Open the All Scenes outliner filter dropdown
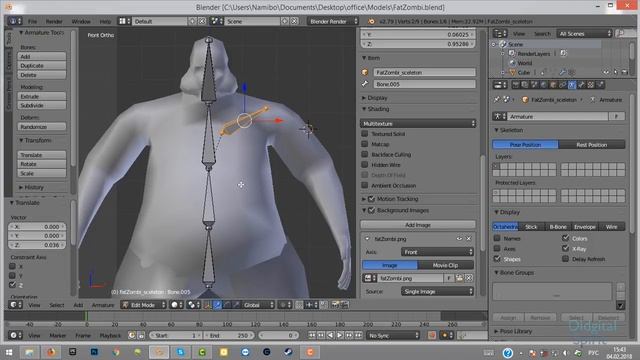The image size is (640, 360). click(x=584, y=33)
